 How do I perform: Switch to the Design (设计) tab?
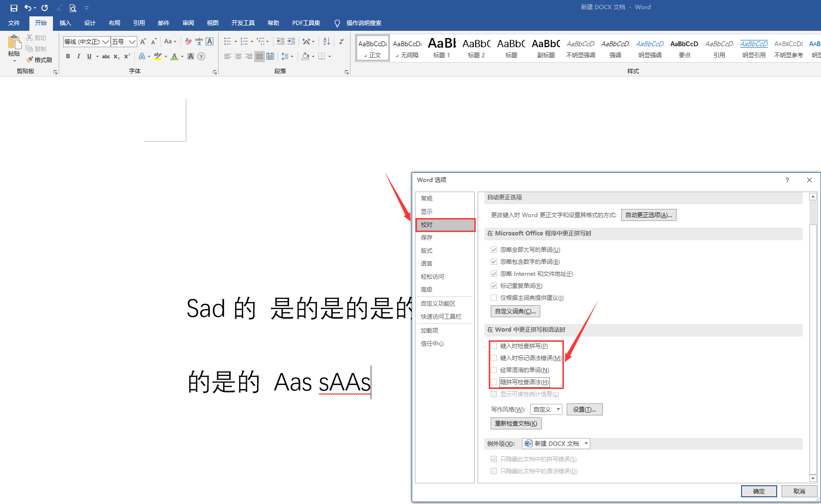pyautogui.click(x=90, y=23)
